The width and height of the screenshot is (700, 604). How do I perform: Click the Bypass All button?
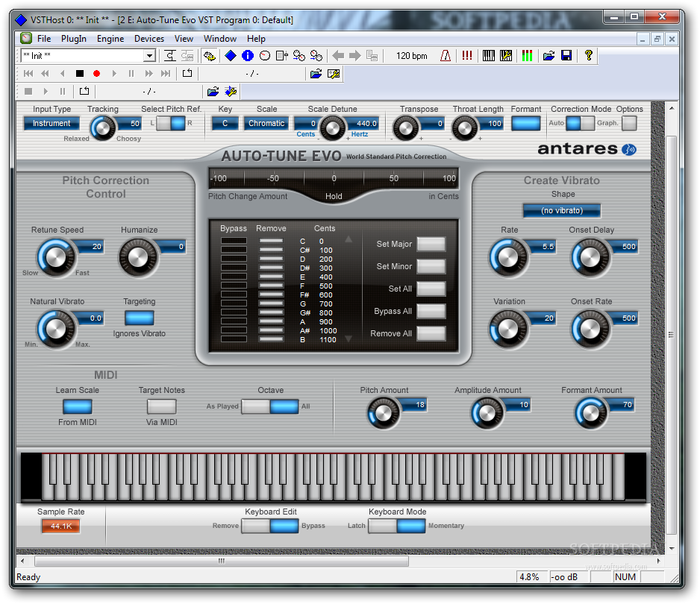(x=431, y=311)
